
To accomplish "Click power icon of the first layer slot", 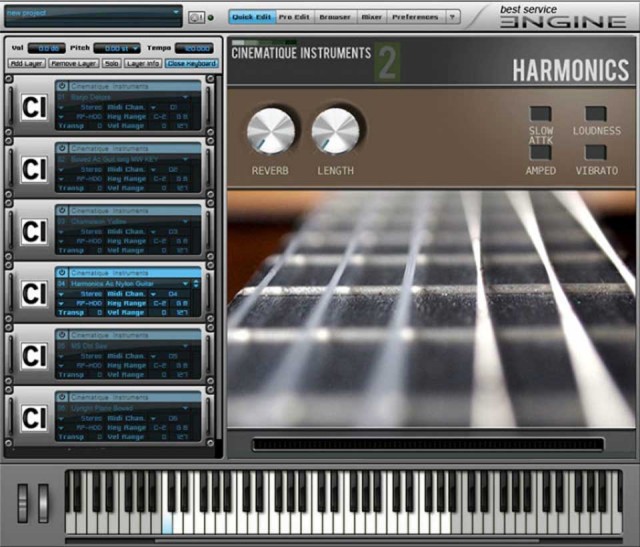I will point(62,87).
